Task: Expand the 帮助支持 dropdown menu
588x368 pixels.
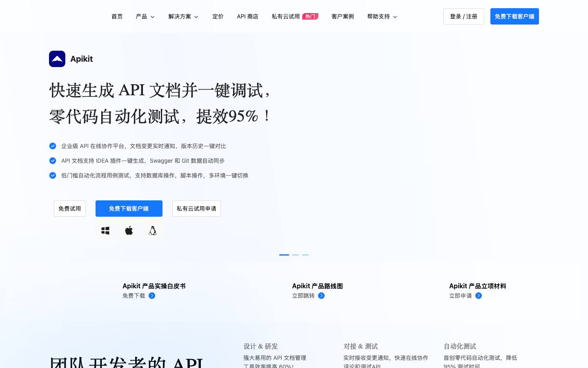Action: (382, 16)
